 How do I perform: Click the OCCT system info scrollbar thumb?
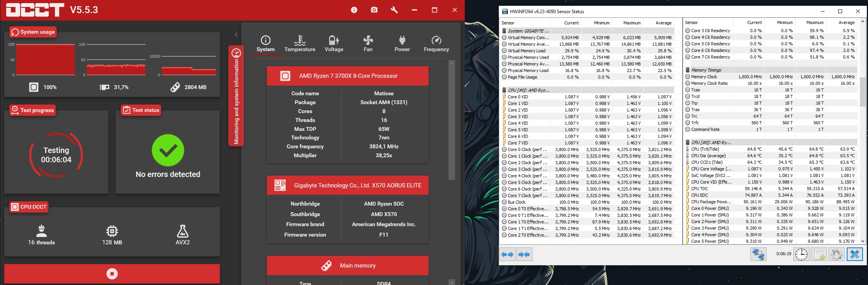[x=452, y=123]
